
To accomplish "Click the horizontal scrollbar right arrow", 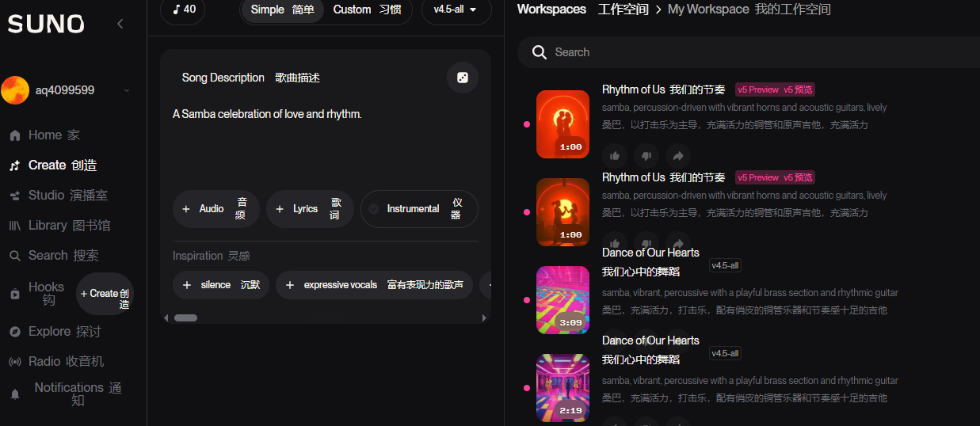I will tap(484, 318).
